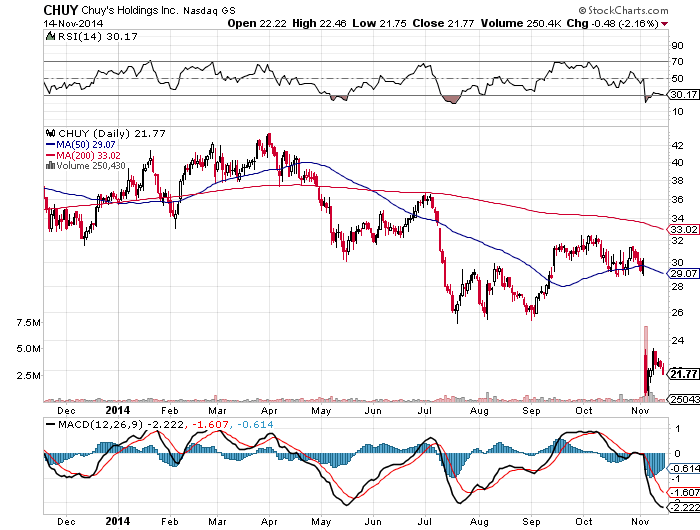This screenshot has height=530, width=700.
Task: Click the 2014 label on price chart axis
Action: click(x=118, y=410)
